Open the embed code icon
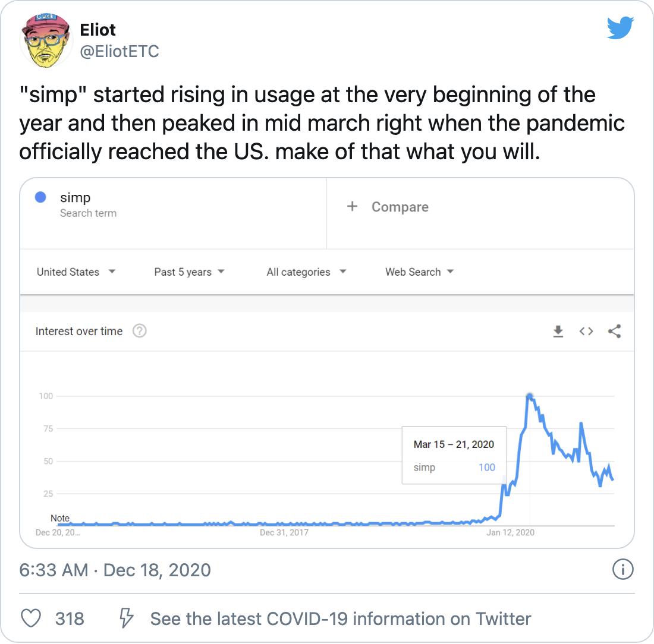This screenshot has height=644, width=654. tap(586, 332)
